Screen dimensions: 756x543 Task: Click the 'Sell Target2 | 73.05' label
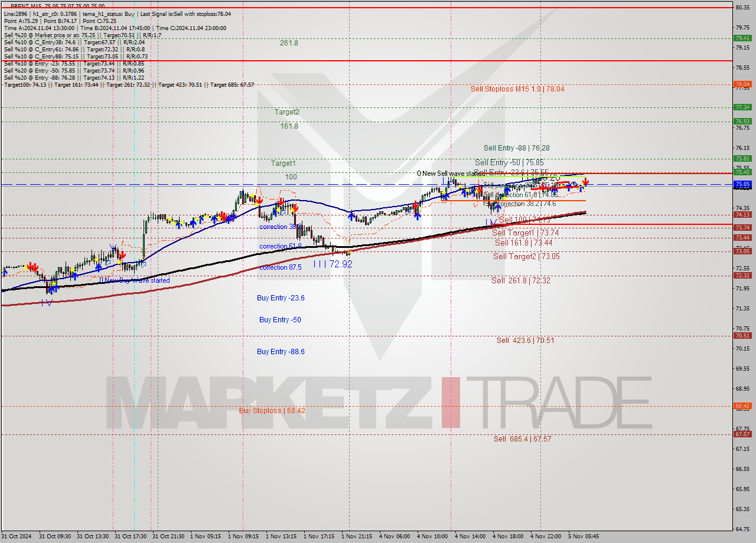pyautogui.click(x=526, y=256)
